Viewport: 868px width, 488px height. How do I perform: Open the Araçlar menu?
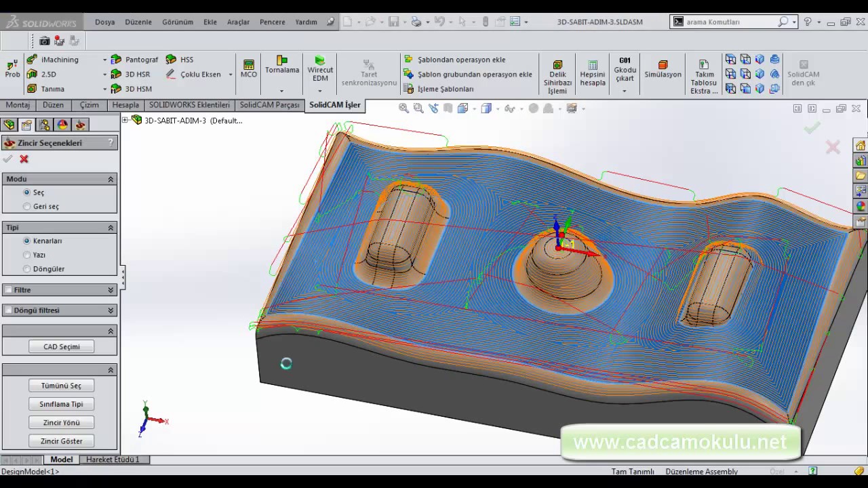pos(238,22)
